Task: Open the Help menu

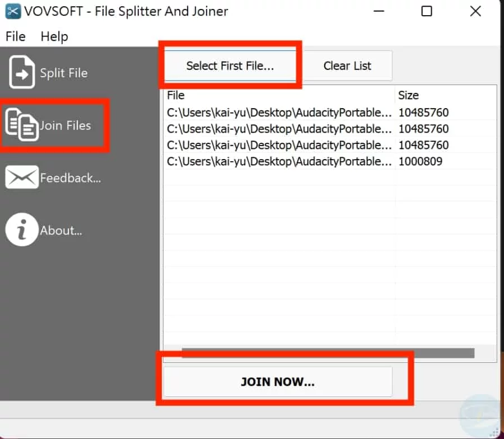Action: 54,36
